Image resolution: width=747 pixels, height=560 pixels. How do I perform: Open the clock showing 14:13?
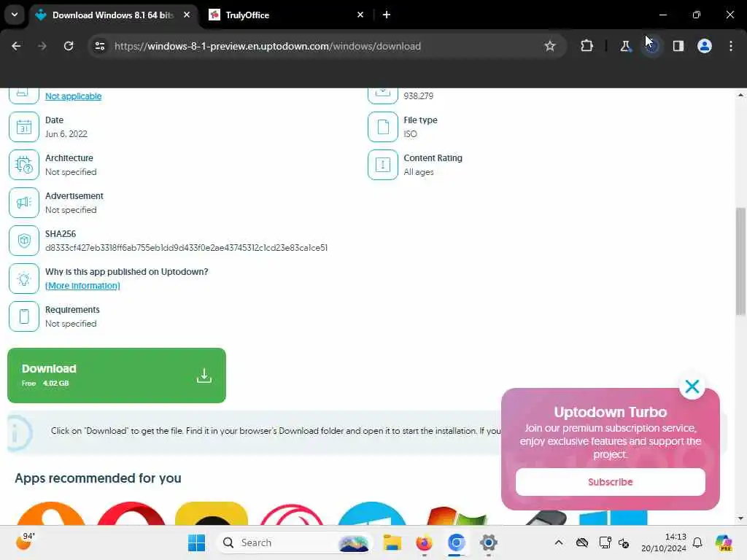pos(663,542)
